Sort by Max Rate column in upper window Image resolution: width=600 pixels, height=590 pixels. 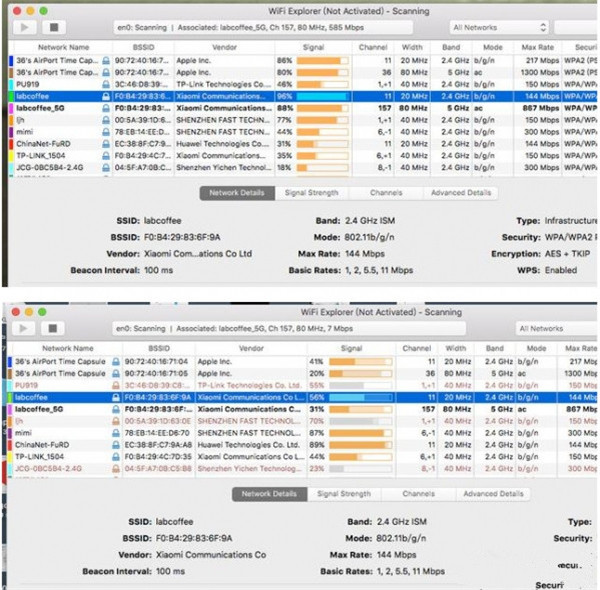[x=537, y=47]
